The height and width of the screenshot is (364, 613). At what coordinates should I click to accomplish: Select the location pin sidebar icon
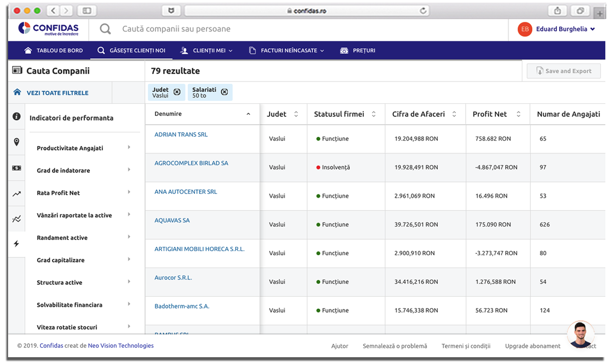click(17, 142)
